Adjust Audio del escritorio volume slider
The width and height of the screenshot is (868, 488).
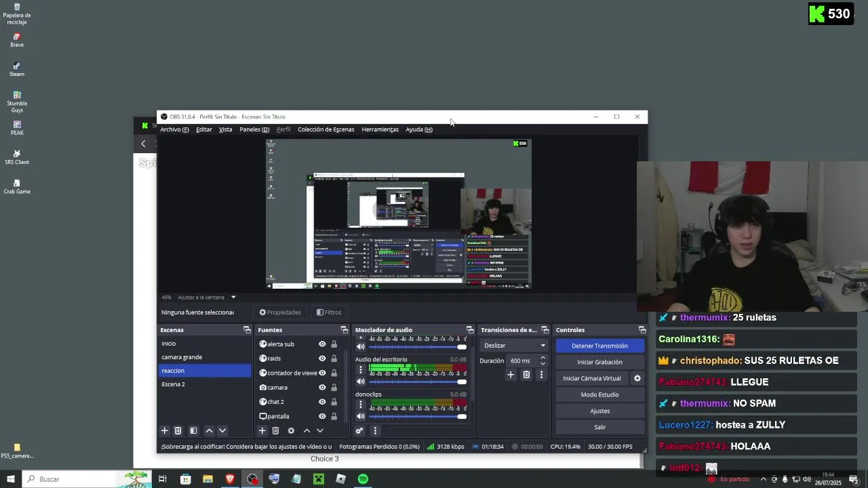pos(418,381)
